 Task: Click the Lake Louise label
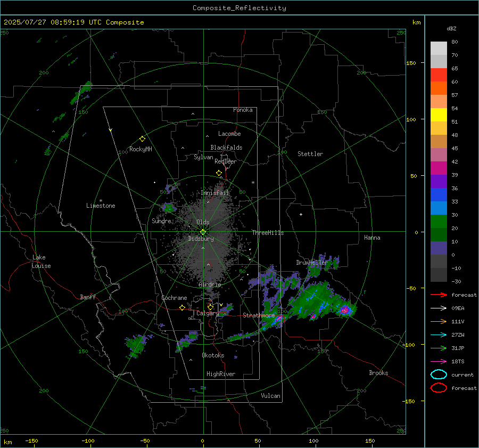point(41,262)
